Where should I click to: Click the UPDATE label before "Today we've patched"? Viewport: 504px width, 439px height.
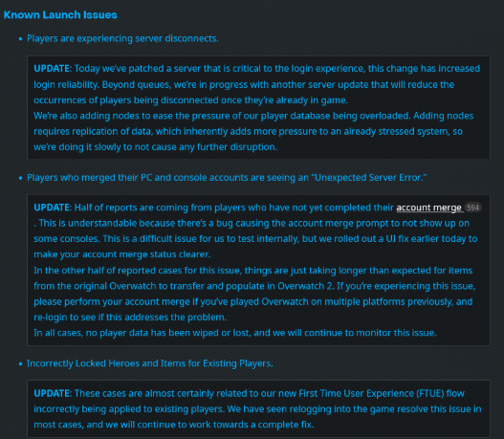coord(52,69)
